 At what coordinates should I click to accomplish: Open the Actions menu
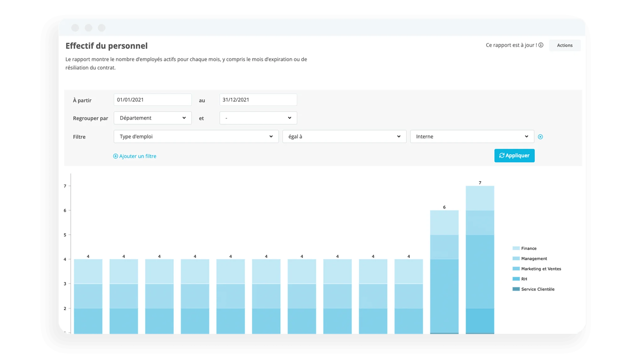[564, 45]
